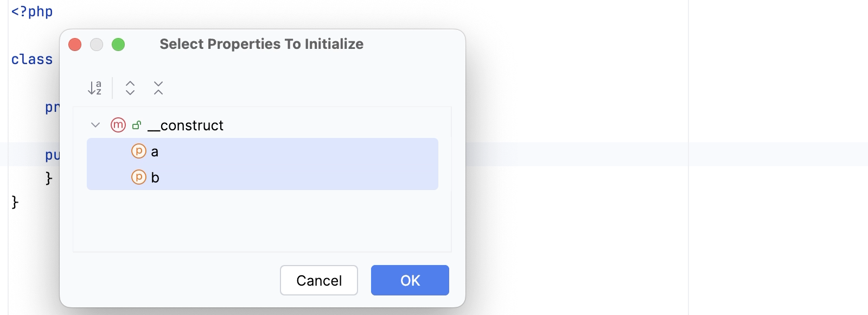The width and height of the screenshot is (868, 315).
Task: Click the sort toolbar icon left of the separator
Action: 94,87
